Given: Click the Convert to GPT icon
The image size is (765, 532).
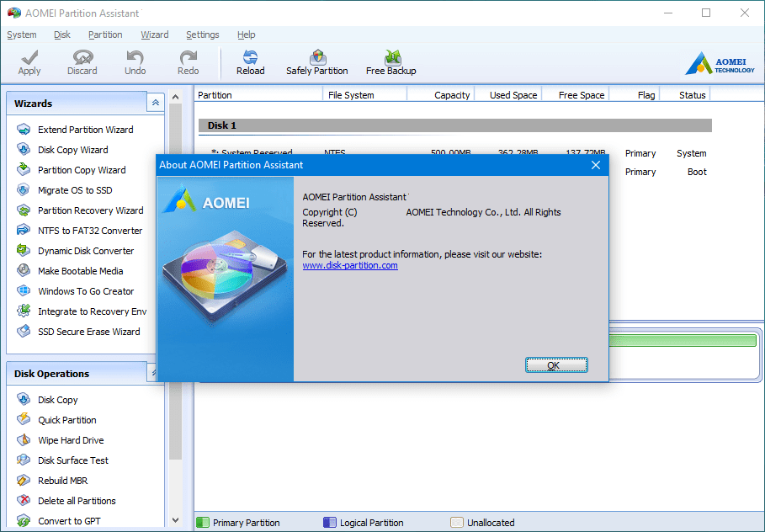Looking at the screenshot, I should 24,521.
